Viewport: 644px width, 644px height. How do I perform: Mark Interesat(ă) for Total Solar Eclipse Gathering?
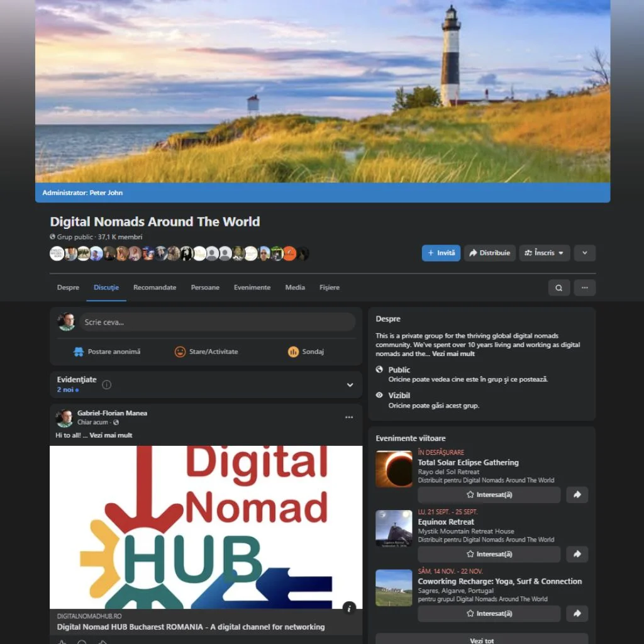[489, 494]
